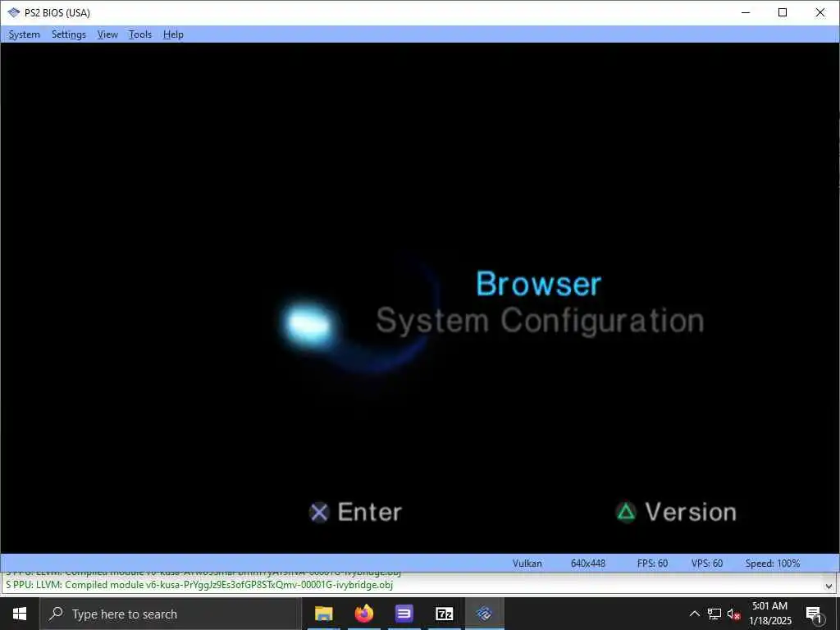Image resolution: width=840 pixels, height=630 pixels.
Task: Open the Windows Start menu
Action: point(20,614)
